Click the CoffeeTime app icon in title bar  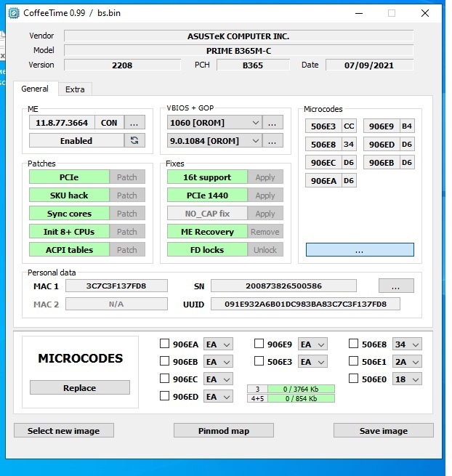point(14,13)
